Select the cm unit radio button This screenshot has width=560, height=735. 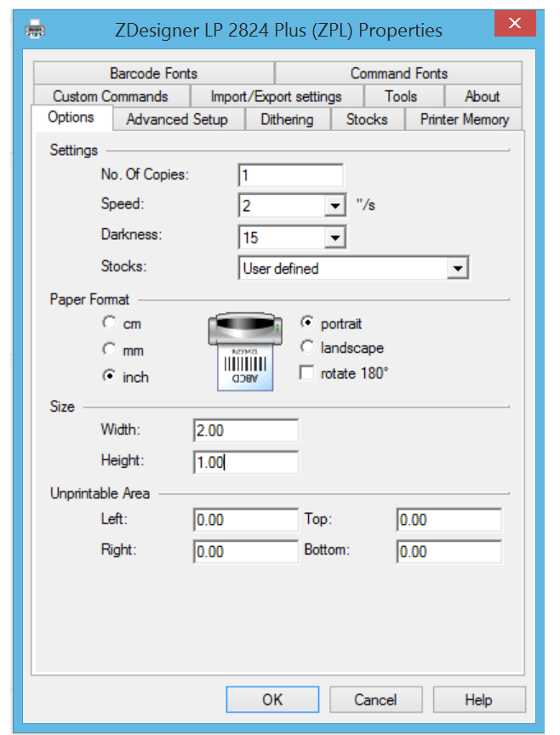click(109, 323)
